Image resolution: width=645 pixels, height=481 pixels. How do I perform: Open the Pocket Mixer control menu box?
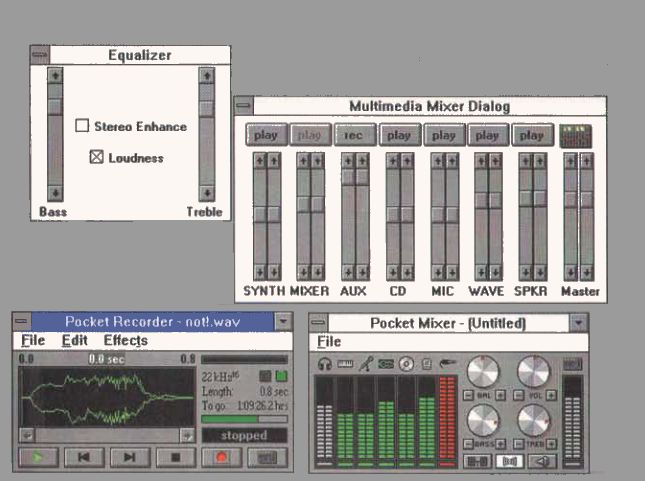(319, 323)
